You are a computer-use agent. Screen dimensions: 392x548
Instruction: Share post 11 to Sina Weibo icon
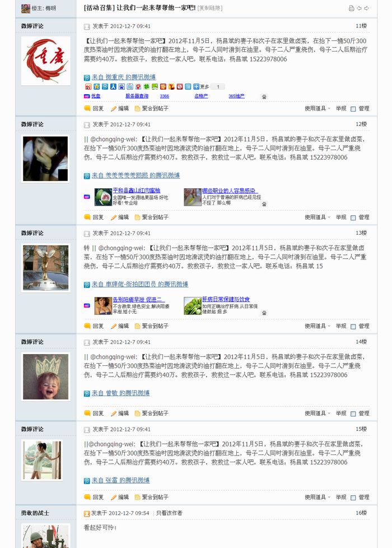click(x=88, y=87)
